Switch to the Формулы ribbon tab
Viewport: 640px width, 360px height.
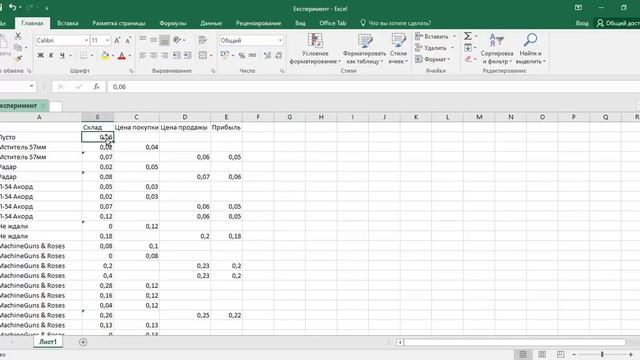click(x=173, y=23)
